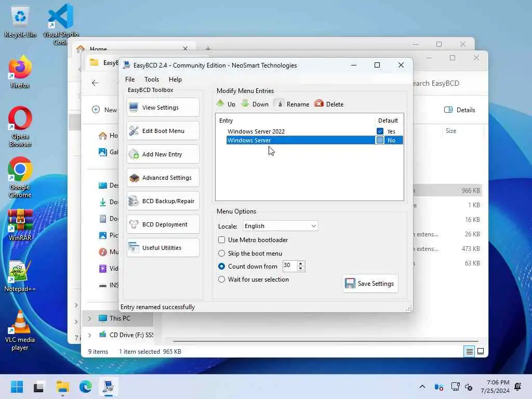This screenshot has height=399, width=532.
Task: Toggle Details pane in File Explorer
Action: (460, 110)
